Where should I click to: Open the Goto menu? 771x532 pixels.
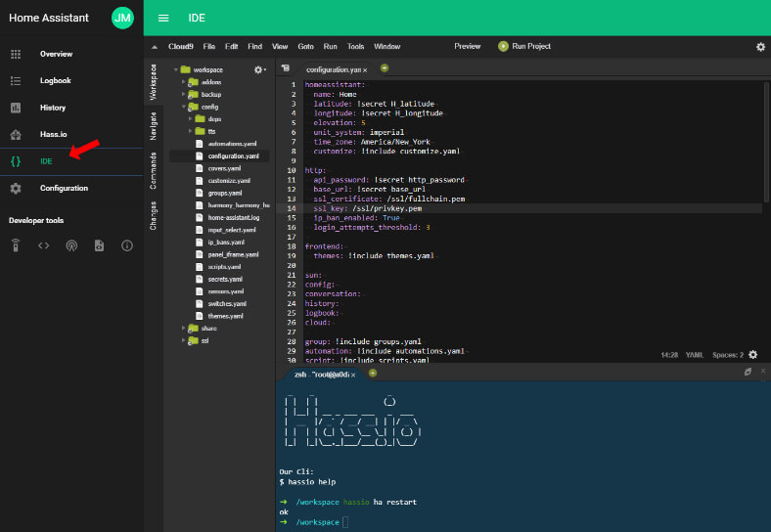click(305, 47)
